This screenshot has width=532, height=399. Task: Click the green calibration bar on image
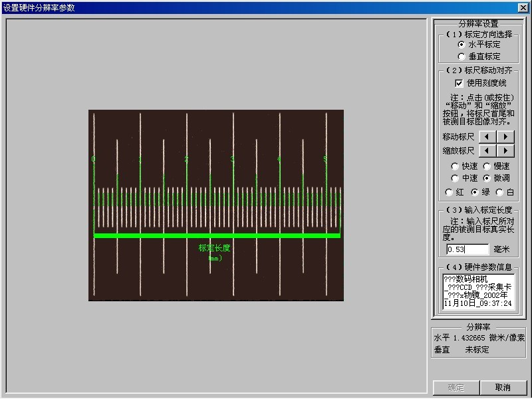click(x=217, y=235)
